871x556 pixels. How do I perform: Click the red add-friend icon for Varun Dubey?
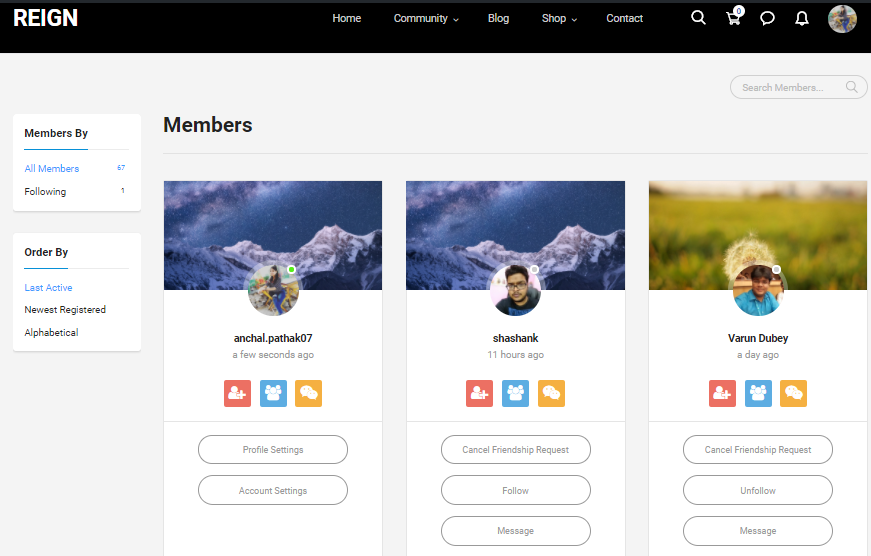click(x=722, y=393)
